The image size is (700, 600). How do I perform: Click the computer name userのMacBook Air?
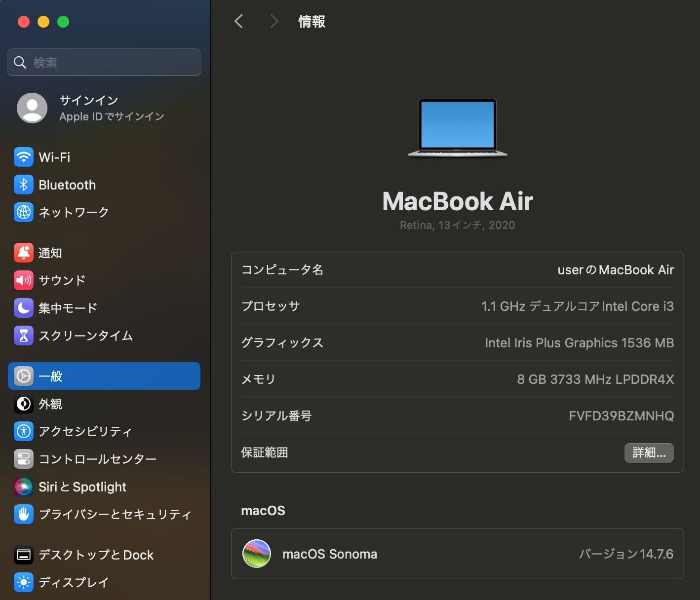[616, 270]
